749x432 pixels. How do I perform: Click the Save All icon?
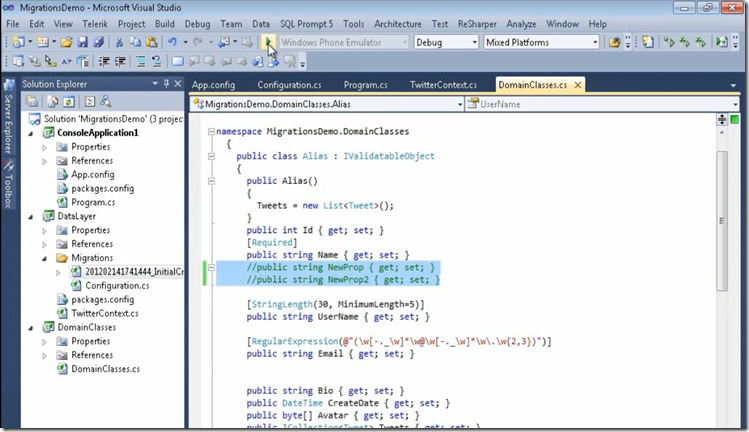coord(98,42)
